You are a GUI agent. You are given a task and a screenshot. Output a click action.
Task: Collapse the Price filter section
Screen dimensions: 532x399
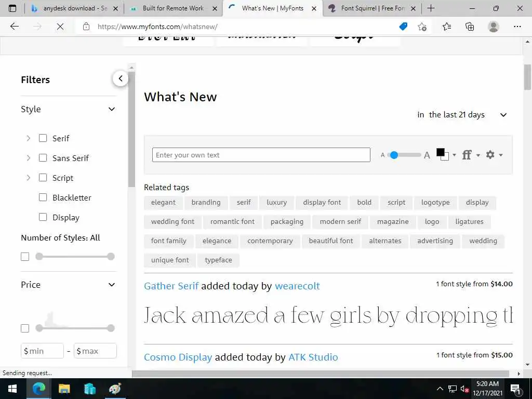(x=112, y=285)
